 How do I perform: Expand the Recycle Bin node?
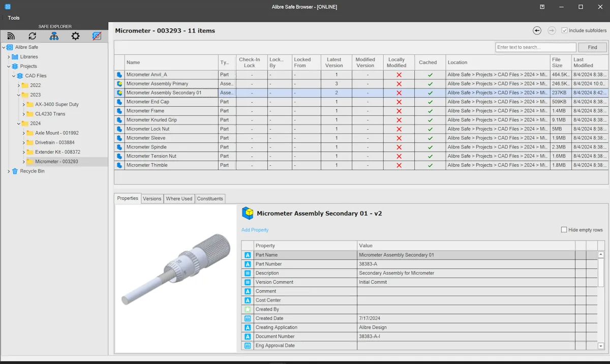tap(9, 171)
